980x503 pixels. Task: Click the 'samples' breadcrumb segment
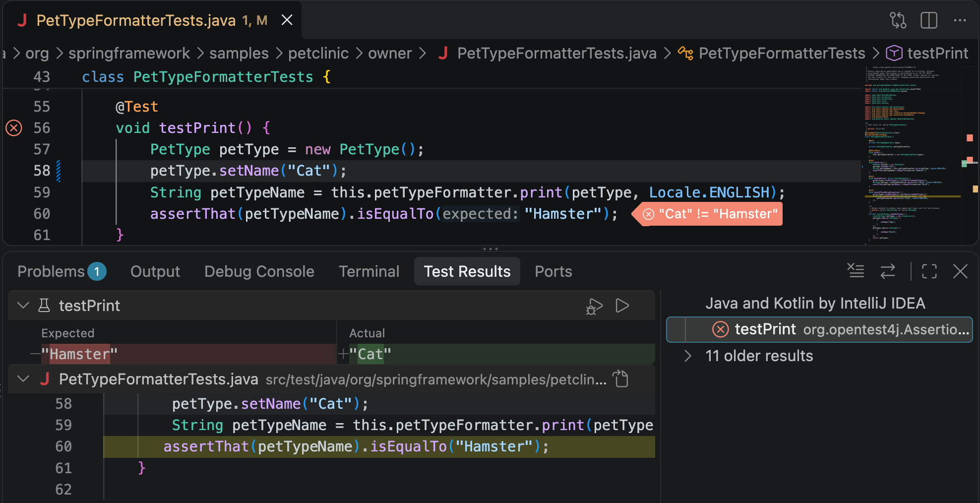click(239, 53)
